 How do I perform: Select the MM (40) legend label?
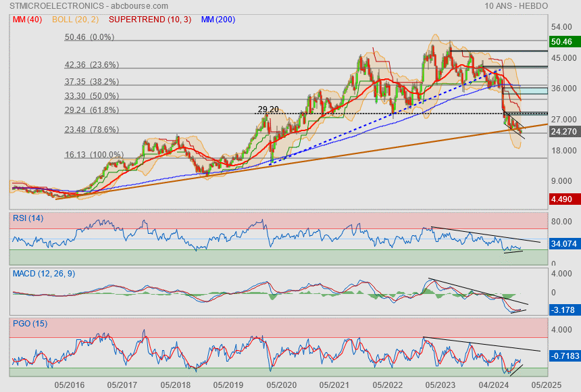[x=27, y=20]
